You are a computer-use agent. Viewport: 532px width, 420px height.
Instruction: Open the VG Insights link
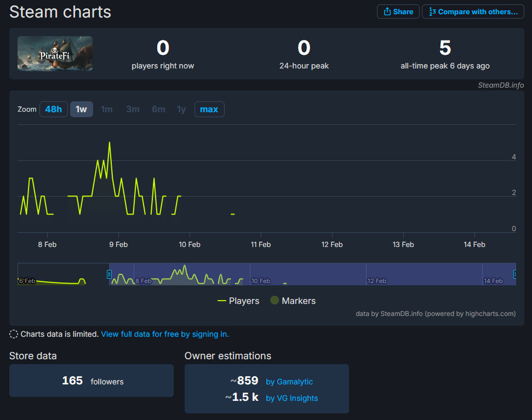click(291, 398)
